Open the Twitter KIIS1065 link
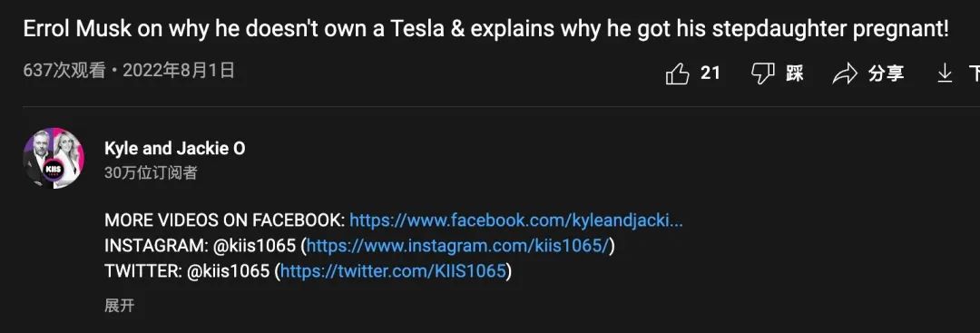Image resolution: width=980 pixels, height=333 pixels. pos(393,271)
